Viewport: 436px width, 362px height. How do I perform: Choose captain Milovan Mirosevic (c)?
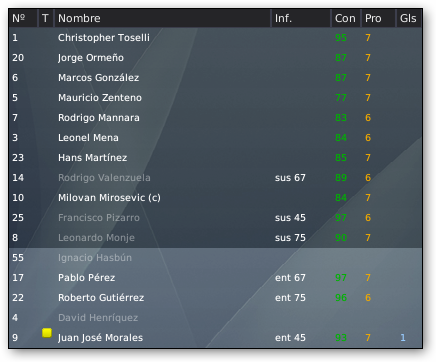tap(215, 198)
